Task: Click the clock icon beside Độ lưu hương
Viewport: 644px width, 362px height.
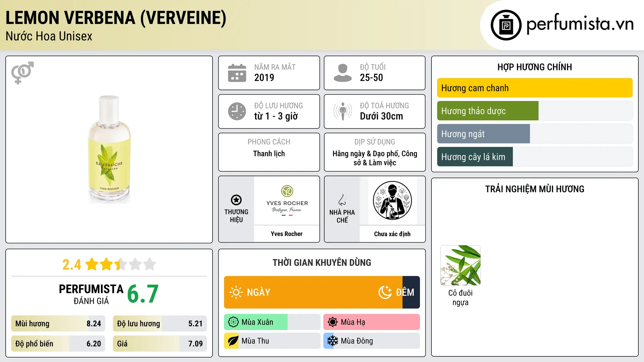Action: click(237, 111)
